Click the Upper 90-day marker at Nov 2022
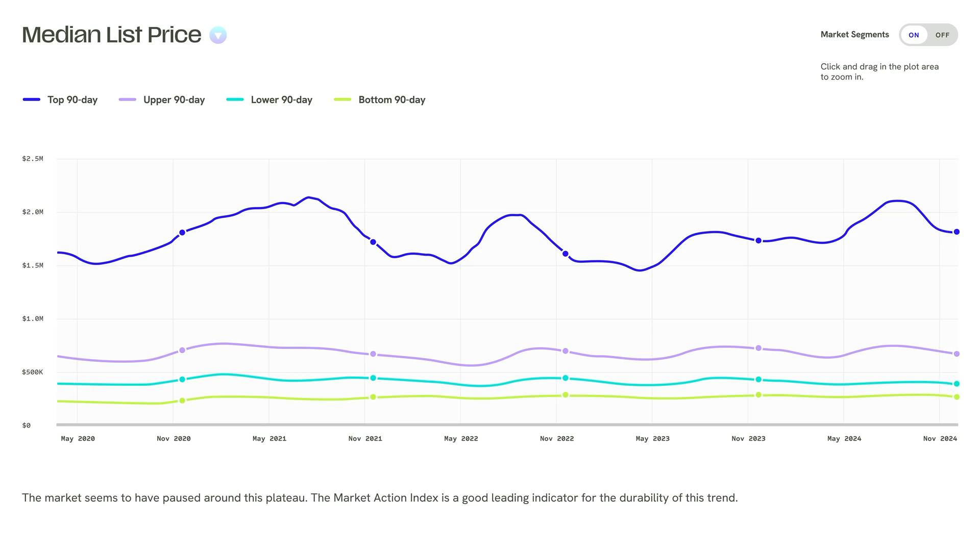 pos(566,351)
